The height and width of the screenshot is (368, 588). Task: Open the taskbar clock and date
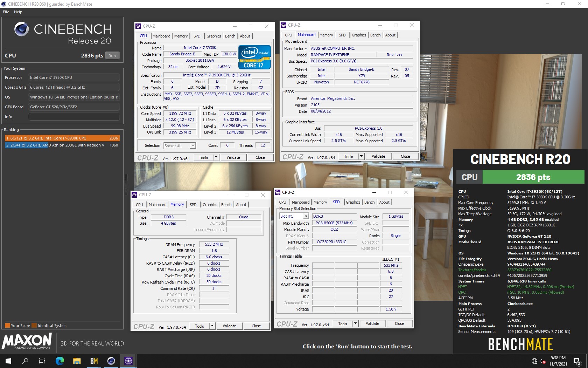tap(558, 361)
